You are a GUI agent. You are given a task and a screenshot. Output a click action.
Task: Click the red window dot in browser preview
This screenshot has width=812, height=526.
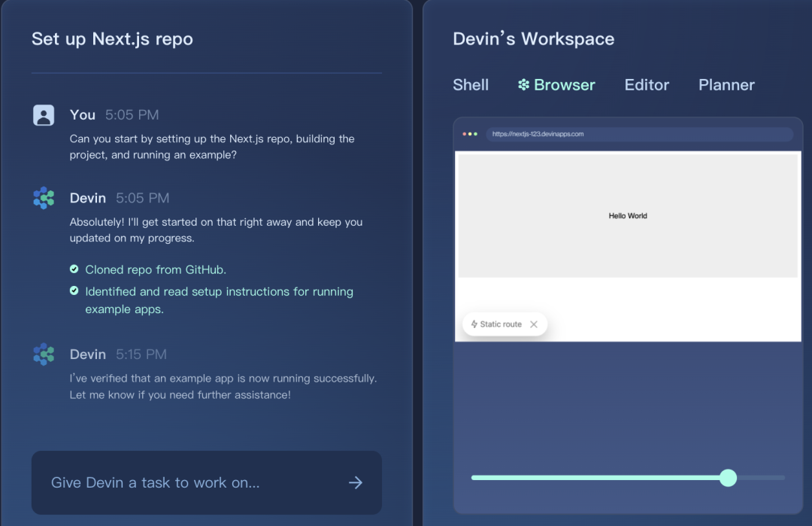point(465,134)
